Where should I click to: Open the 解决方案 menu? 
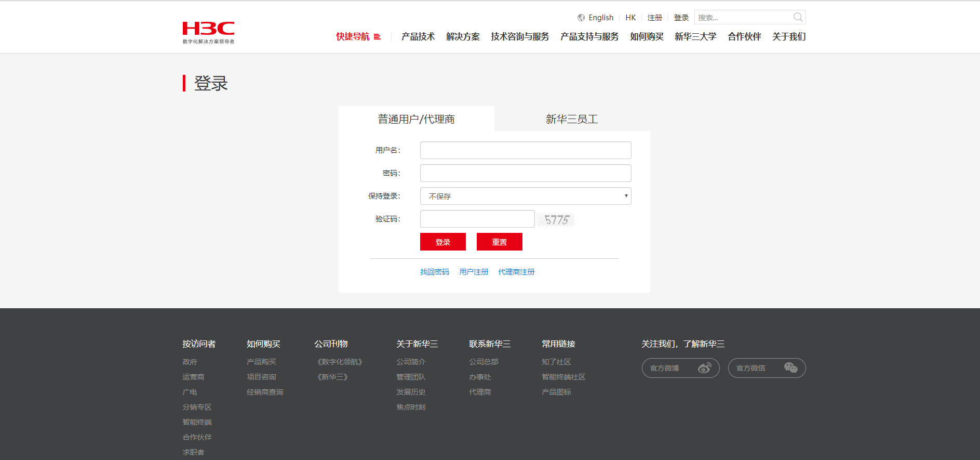coord(463,36)
